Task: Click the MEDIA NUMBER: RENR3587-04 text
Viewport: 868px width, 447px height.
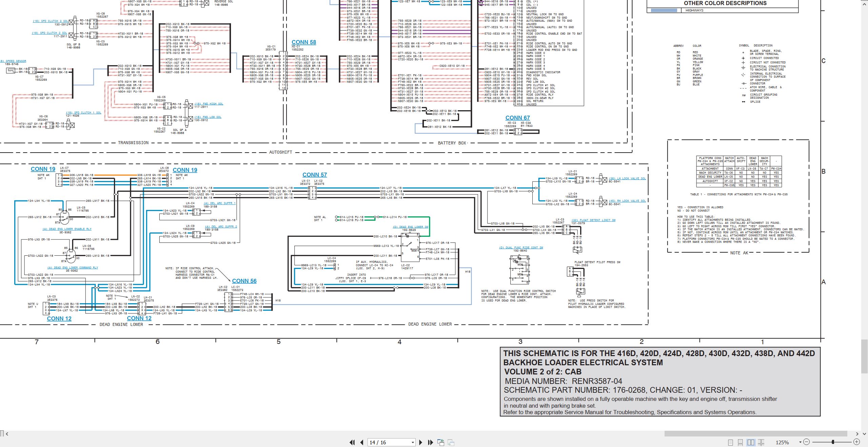Action: (x=563, y=381)
